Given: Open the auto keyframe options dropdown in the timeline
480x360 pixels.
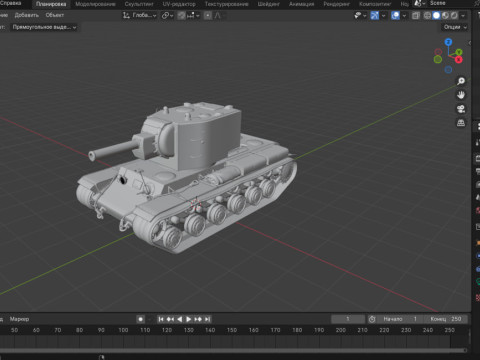Looking at the screenshot, I should pyautogui.click(x=150, y=319).
